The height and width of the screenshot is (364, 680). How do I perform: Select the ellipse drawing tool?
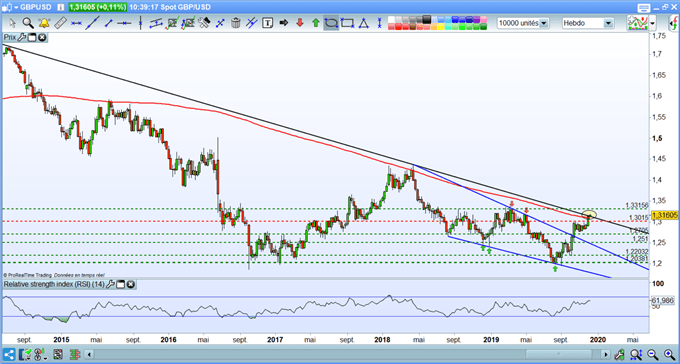(x=331, y=23)
